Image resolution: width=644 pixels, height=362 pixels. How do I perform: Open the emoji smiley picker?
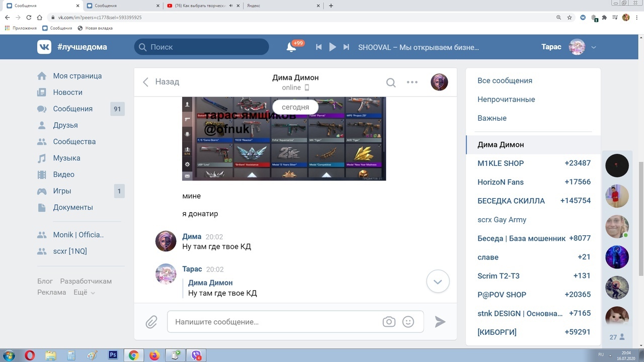408,322
